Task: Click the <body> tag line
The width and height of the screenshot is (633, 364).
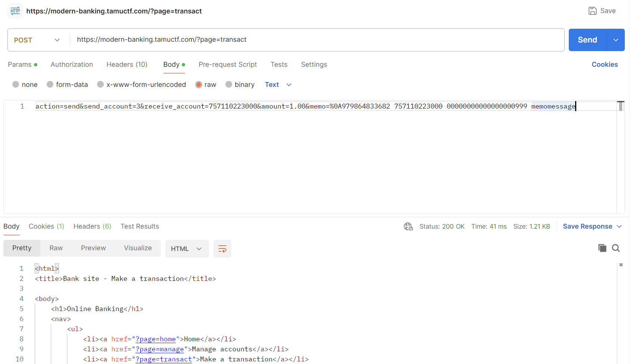Action: 47,299
